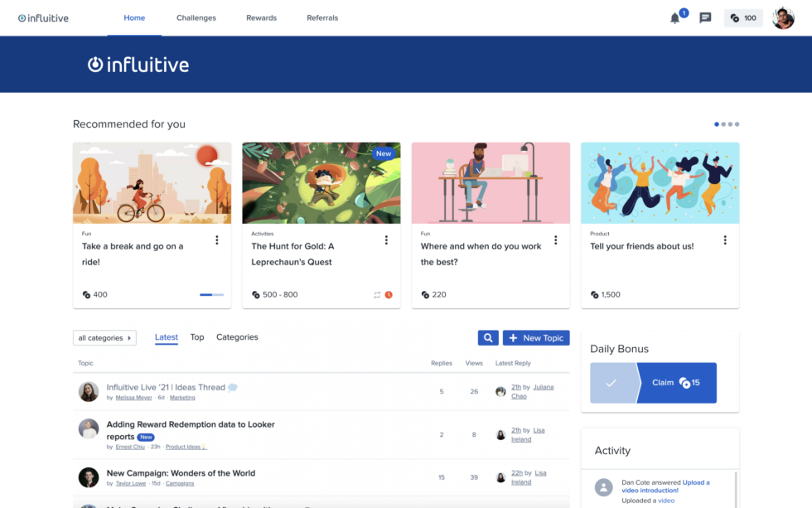
Task: Click the repeat icon on Hunt for Gold card
Action: [x=375, y=294]
